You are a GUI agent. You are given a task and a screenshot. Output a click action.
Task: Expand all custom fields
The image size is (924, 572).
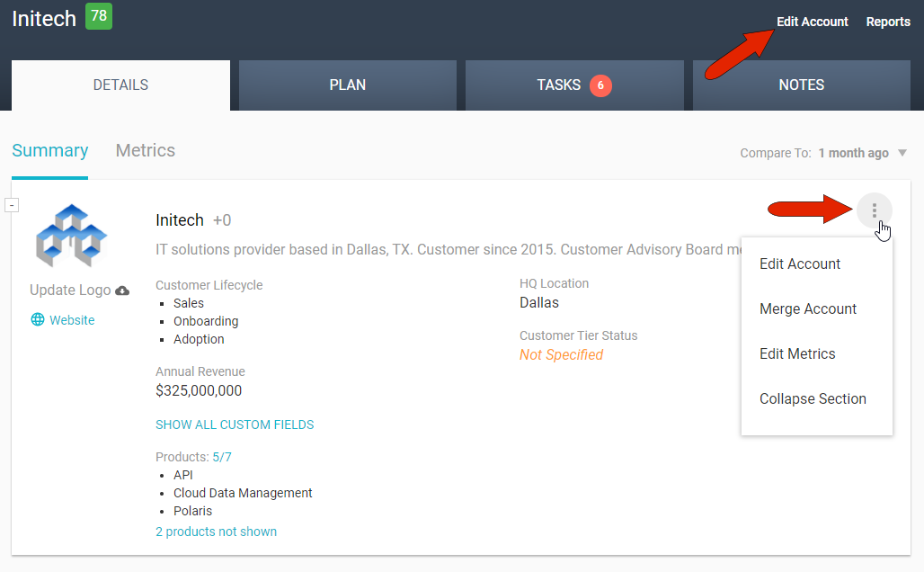[235, 425]
